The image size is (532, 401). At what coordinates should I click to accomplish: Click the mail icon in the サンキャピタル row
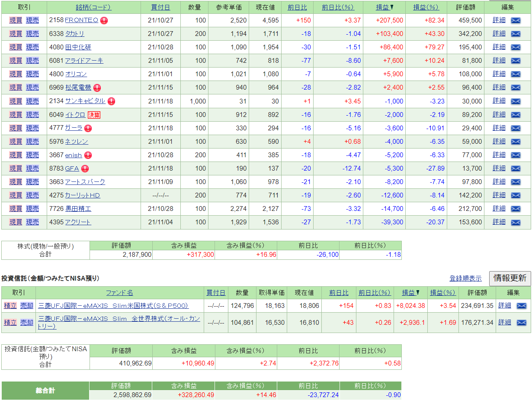516,101
